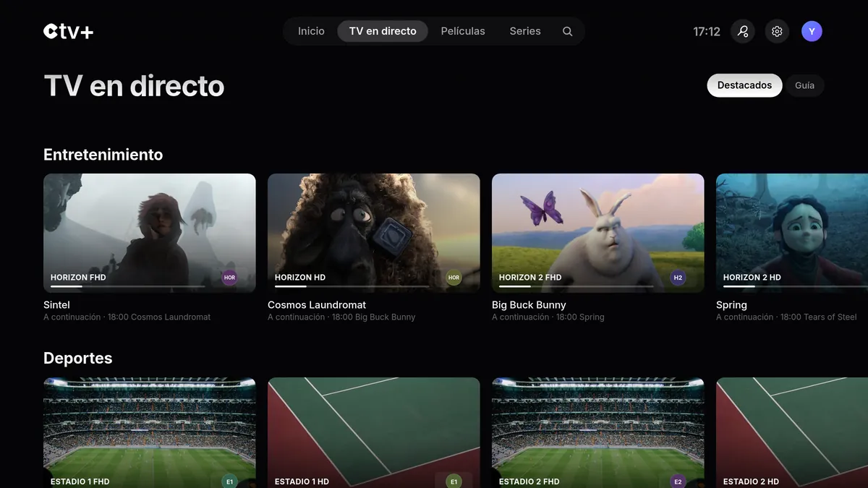
Task: Click the E1 badge on Estadio 1 HD
Action: click(x=454, y=481)
